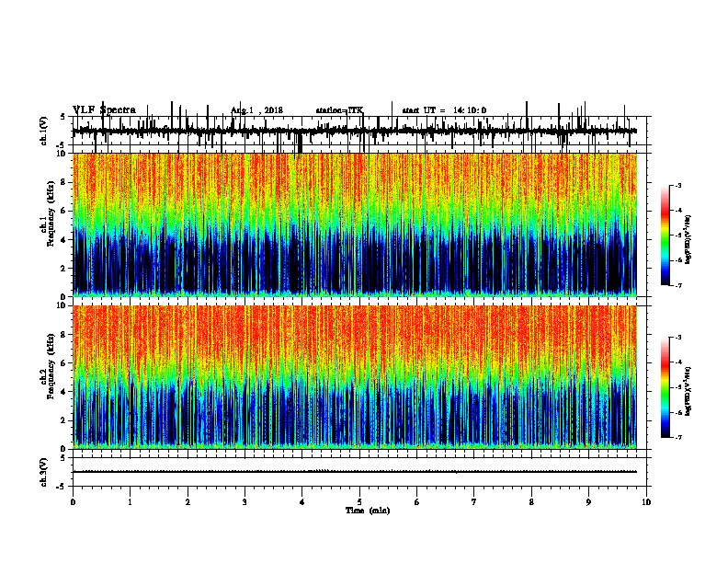
Task: Click the ch.2 spectrogram color scale bar
Action: (x=665, y=387)
